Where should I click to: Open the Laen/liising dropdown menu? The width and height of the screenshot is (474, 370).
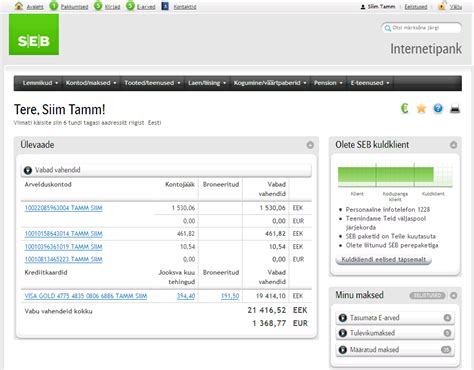coord(207,83)
